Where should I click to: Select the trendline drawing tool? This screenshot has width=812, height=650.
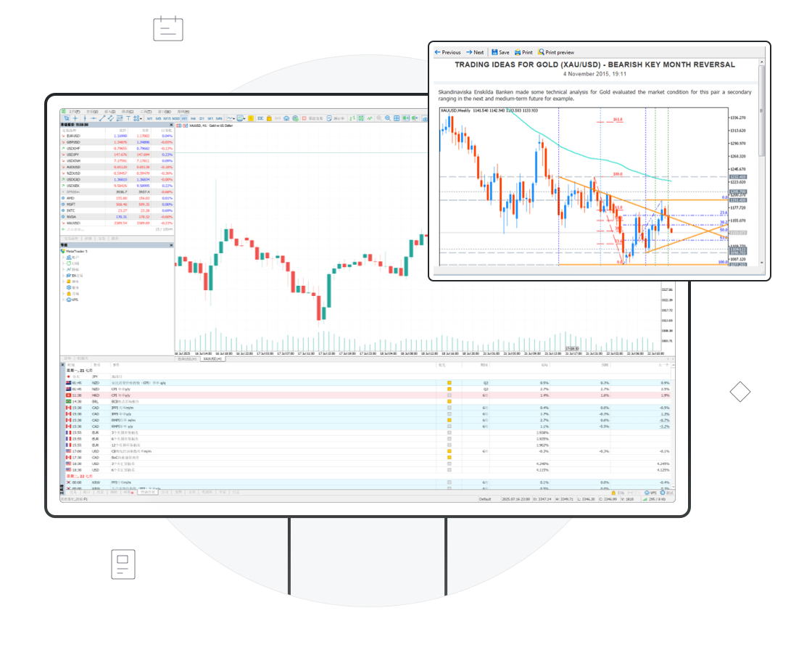[102, 118]
